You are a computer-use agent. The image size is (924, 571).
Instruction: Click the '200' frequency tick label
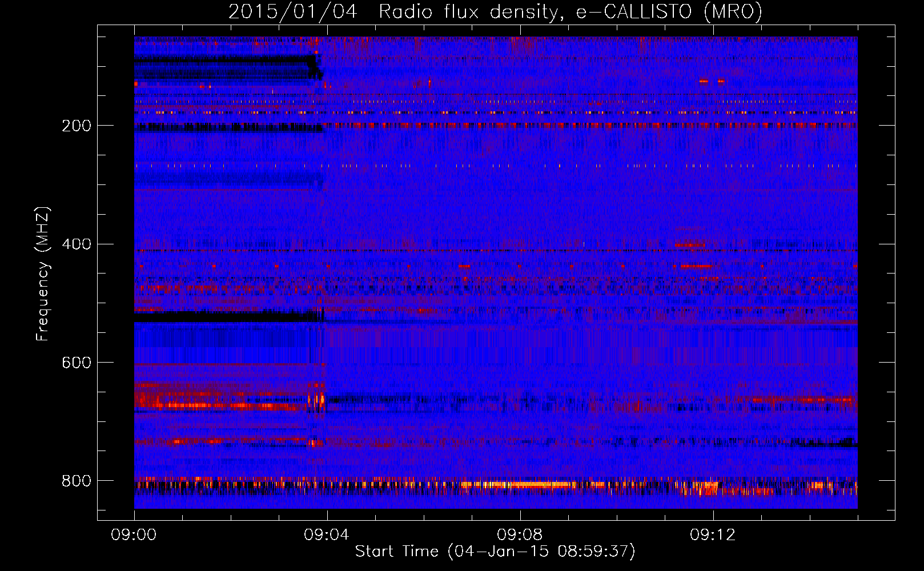tap(77, 126)
